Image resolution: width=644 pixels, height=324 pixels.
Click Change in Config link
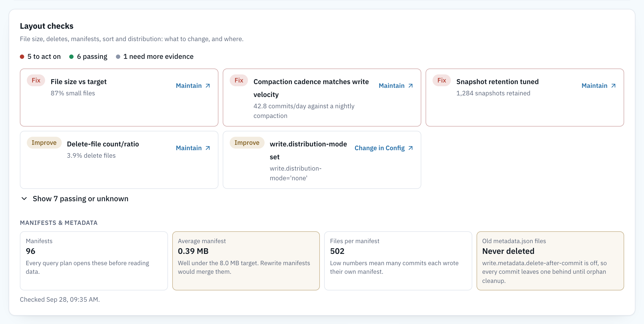coord(384,148)
